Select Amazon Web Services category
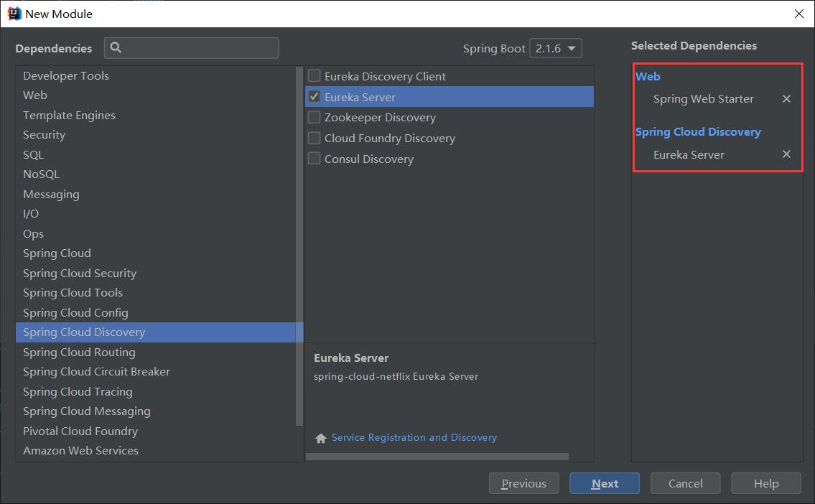 click(156, 451)
